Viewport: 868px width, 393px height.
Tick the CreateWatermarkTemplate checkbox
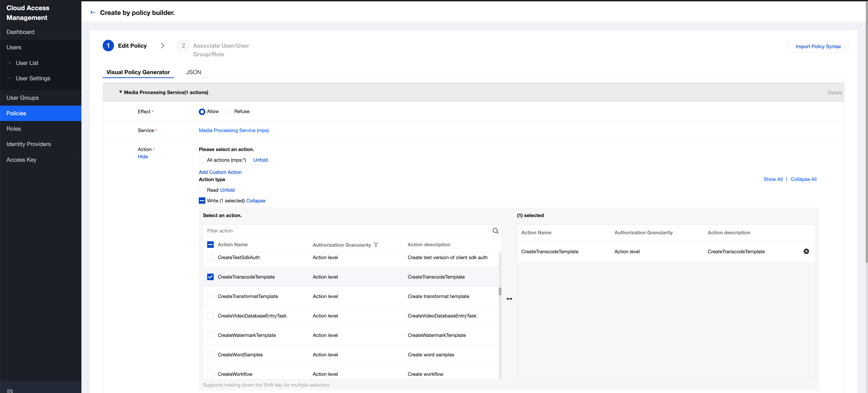tap(210, 335)
